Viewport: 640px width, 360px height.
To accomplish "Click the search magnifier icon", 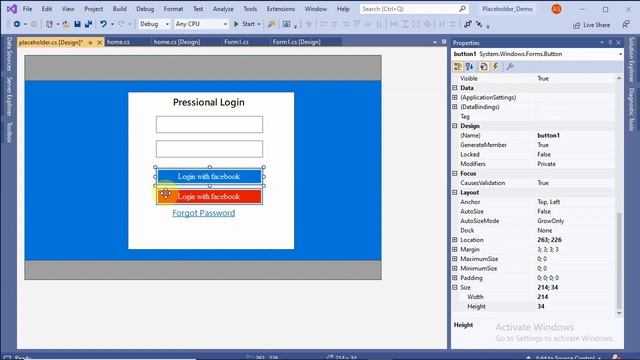I will tap(462, 9).
